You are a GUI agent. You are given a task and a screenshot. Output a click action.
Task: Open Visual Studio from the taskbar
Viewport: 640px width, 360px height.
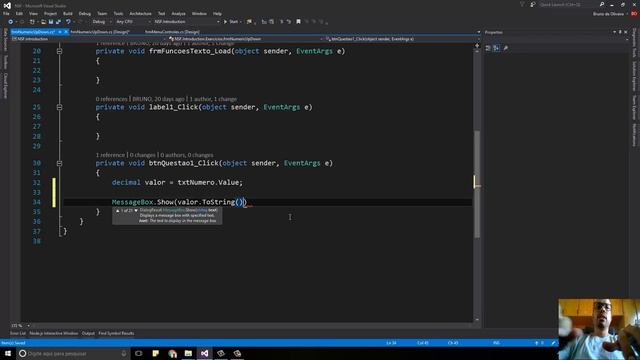point(204,353)
